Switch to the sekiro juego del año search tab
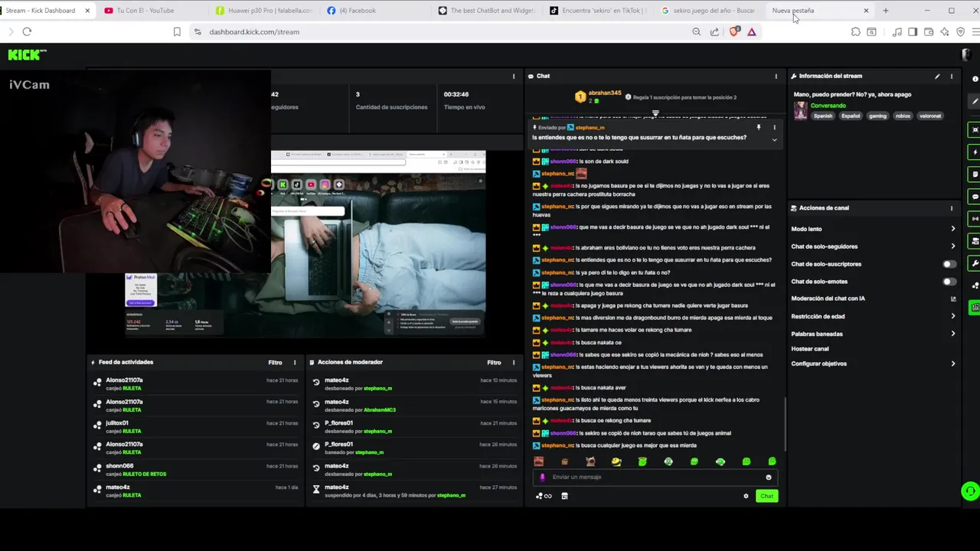Viewport: 980px width, 551px height. pos(710,11)
